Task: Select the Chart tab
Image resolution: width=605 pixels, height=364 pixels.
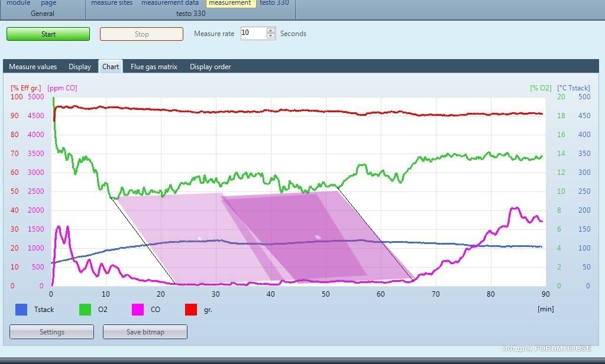Action: coord(111,67)
